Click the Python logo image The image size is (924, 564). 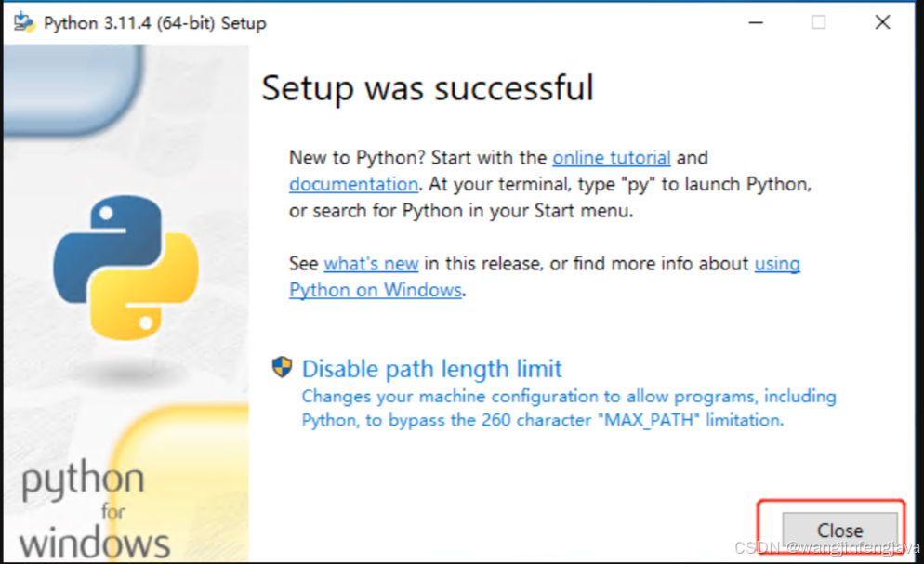(x=125, y=268)
